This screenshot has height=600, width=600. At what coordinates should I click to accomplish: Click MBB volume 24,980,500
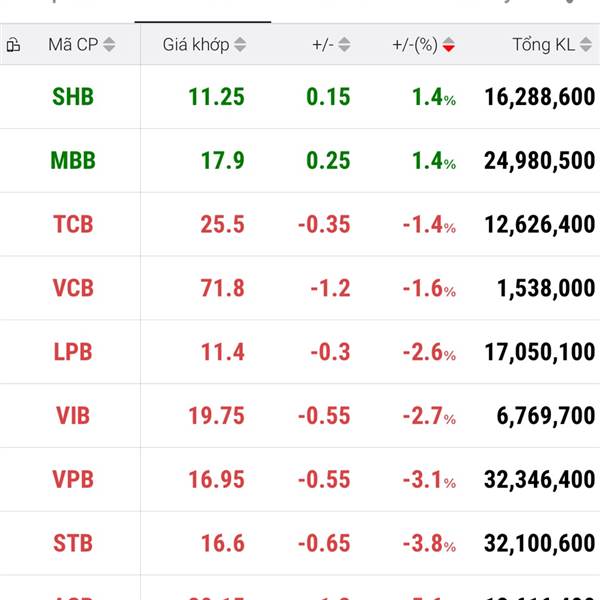pos(540,160)
